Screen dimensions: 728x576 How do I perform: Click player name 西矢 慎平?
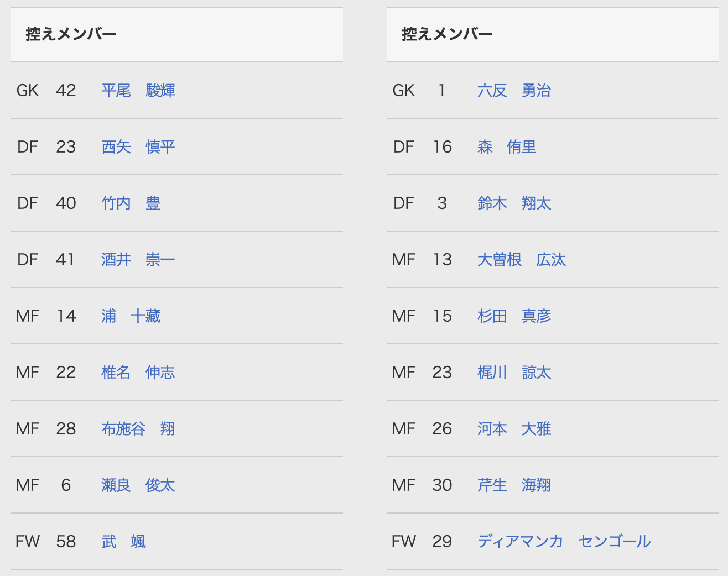click(138, 147)
